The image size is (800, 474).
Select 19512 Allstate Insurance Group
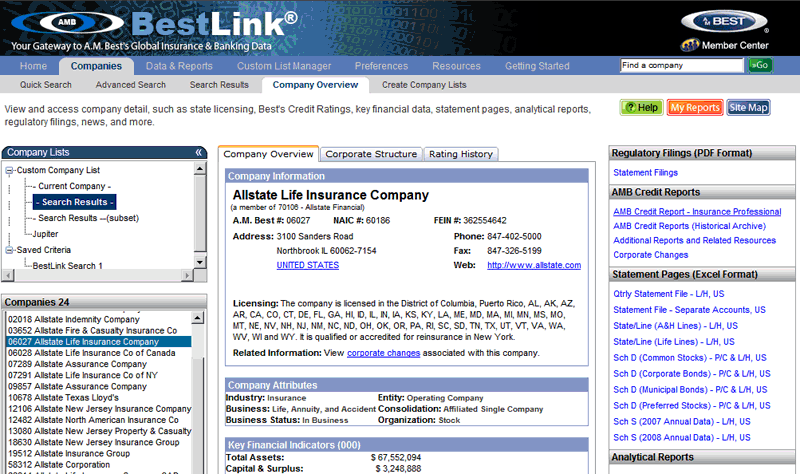(69, 454)
